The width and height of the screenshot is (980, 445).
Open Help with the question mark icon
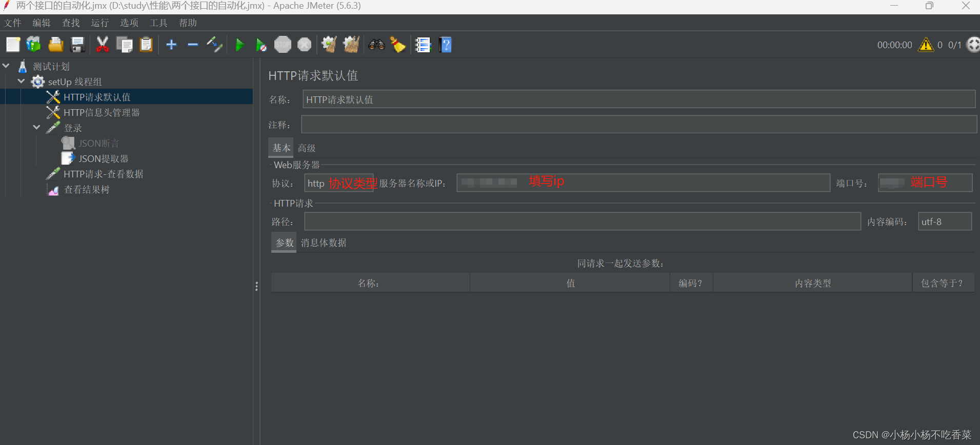click(x=445, y=45)
